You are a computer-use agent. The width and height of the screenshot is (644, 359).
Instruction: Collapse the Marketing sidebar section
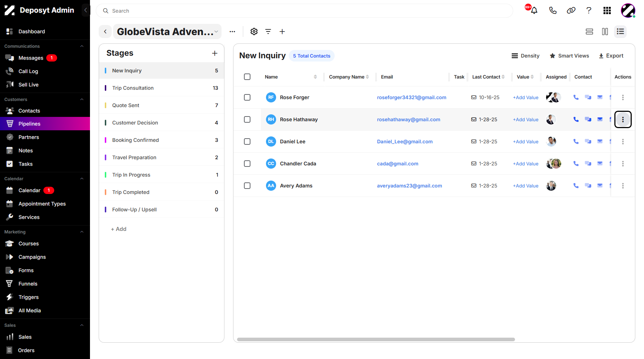pos(82,232)
